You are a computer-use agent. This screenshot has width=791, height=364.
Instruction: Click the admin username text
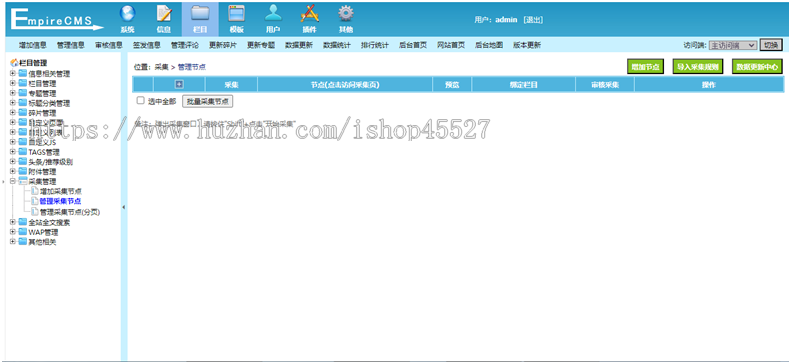point(506,20)
